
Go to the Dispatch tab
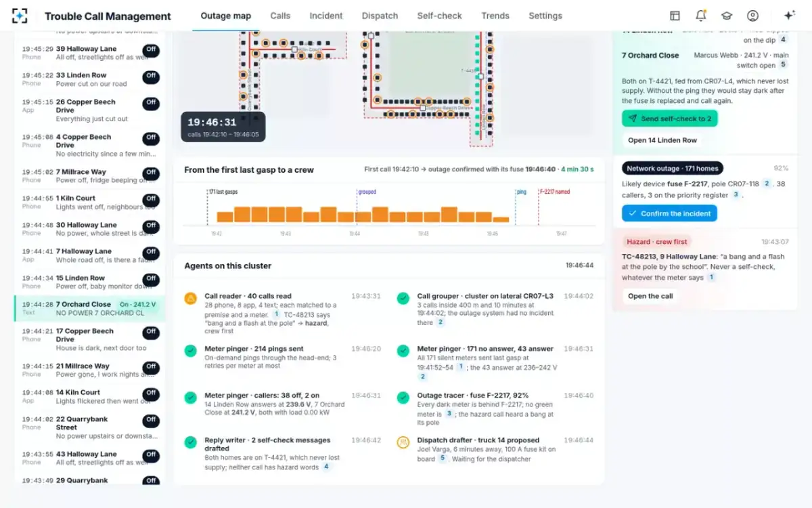point(380,16)
